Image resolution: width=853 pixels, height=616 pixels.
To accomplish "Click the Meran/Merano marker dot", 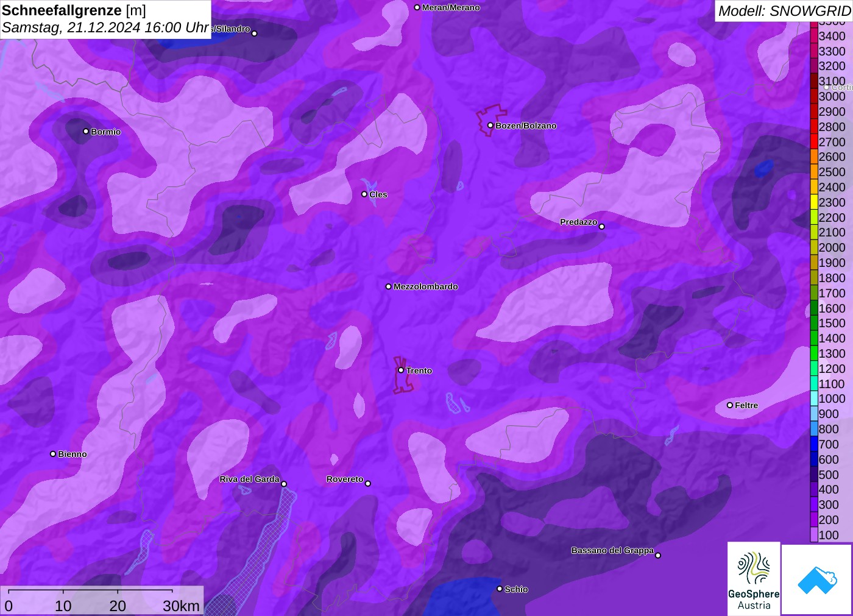I will 417,7.
